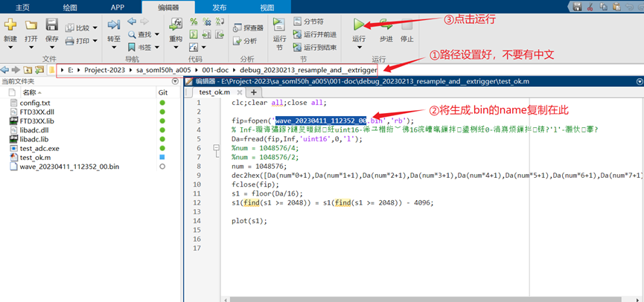The image size is (644, 302).
Task: Click the smart indent icon
Action: (194, 34)
